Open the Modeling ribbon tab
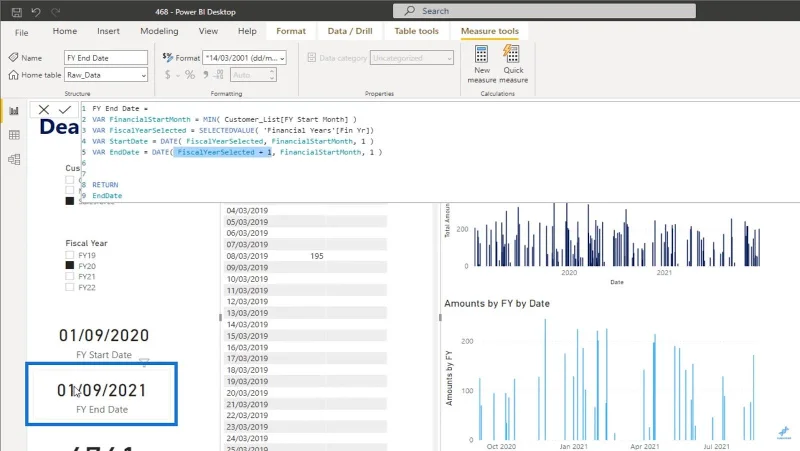Screen dimensions: 800x451 pos(159,31)
